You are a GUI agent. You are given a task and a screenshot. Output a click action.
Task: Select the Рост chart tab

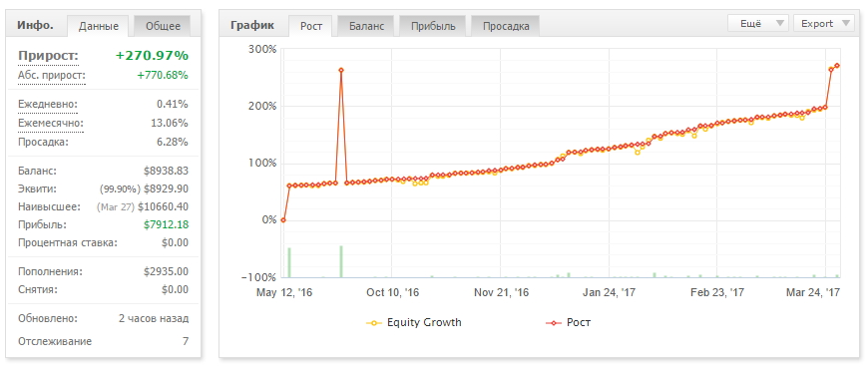point(311,26)
